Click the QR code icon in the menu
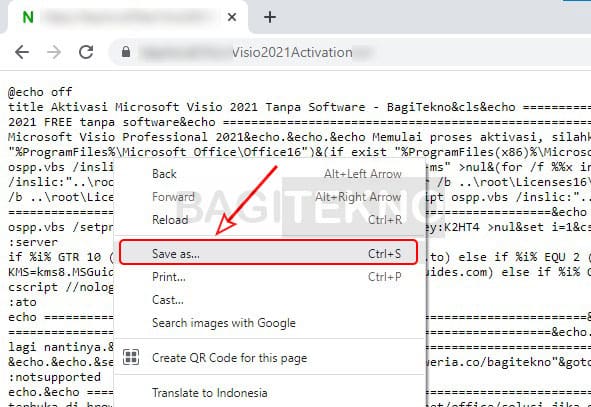The width and height of the screenshot is (591, 407). [x=131, y=357]
